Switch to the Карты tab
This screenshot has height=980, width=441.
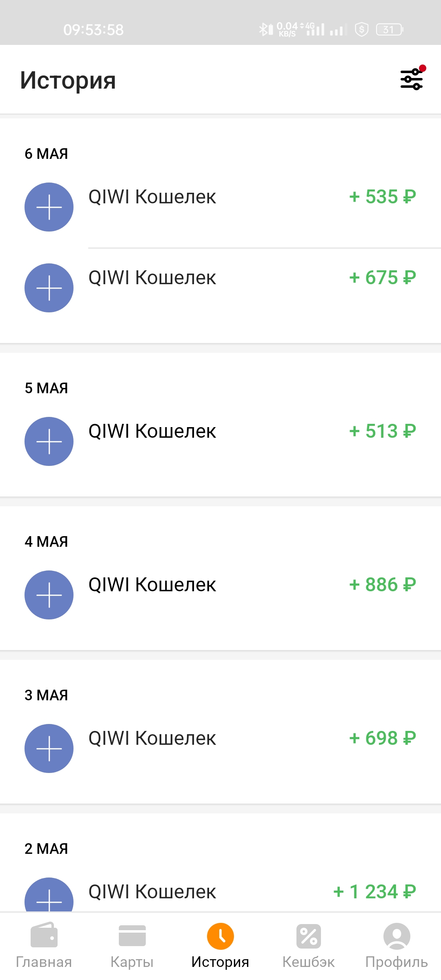pyautogui.click(x=132, y=945)
